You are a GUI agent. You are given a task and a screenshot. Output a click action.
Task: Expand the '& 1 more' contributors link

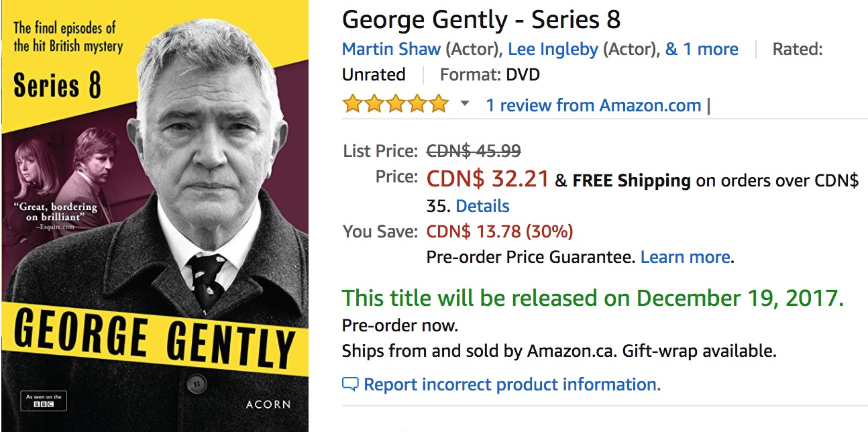click(702, 49)
